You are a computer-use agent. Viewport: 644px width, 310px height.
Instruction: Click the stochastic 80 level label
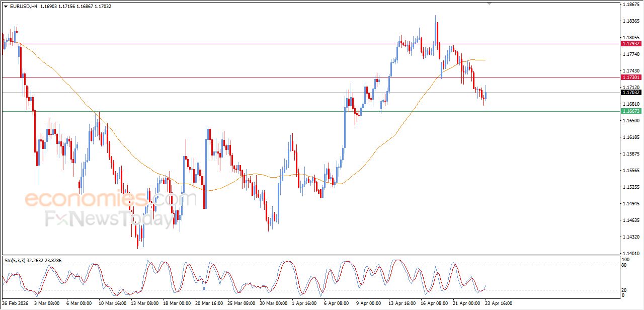pos(625,265)
